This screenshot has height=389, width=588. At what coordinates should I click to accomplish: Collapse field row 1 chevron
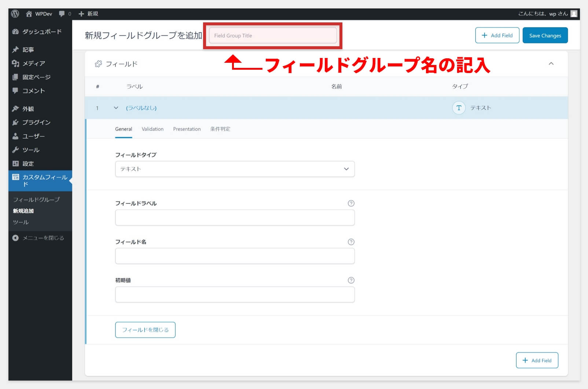(x=116, y=108)
